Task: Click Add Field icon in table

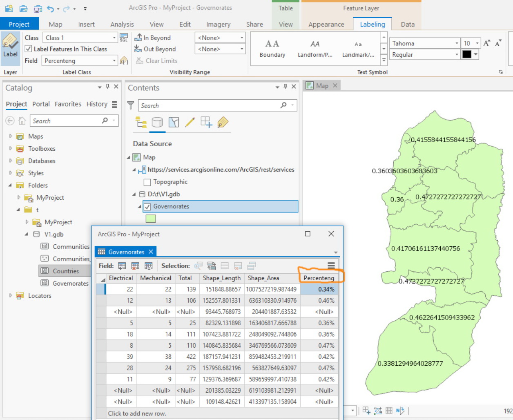Action: tap(122, 266)
